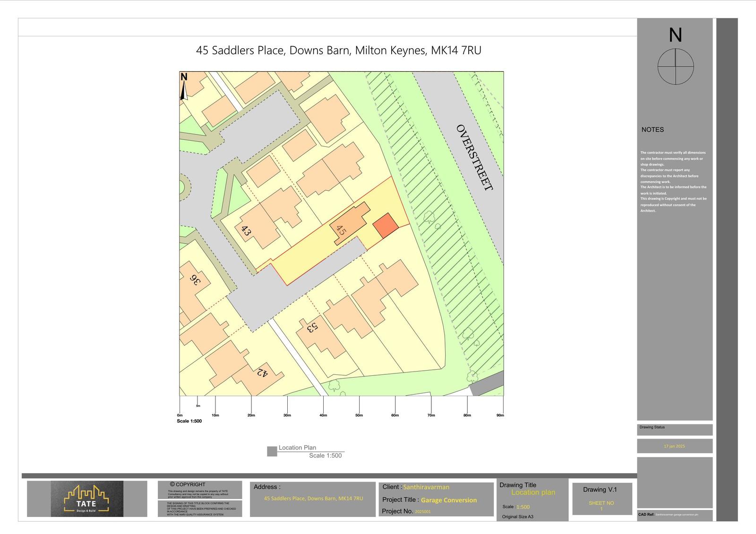The image size is (756, 534).
Task: Click the large north compass circle symbol
Action: tap(675, 67)
